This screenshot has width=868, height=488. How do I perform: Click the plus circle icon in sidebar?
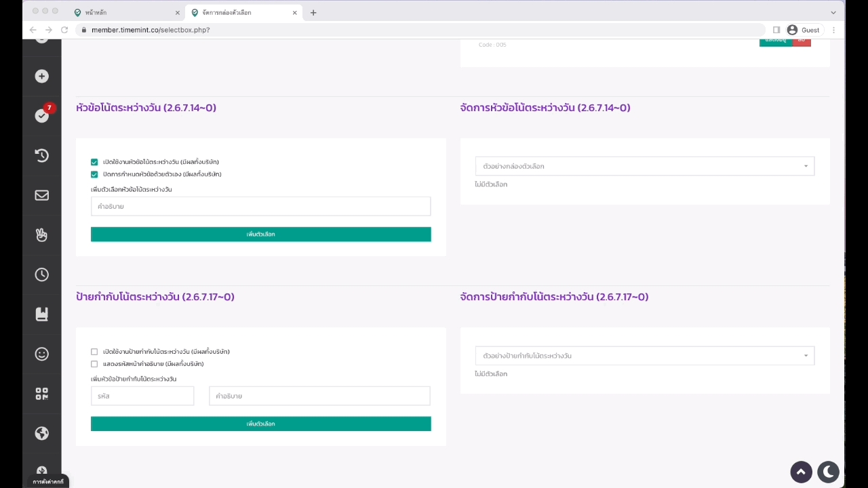42,77
